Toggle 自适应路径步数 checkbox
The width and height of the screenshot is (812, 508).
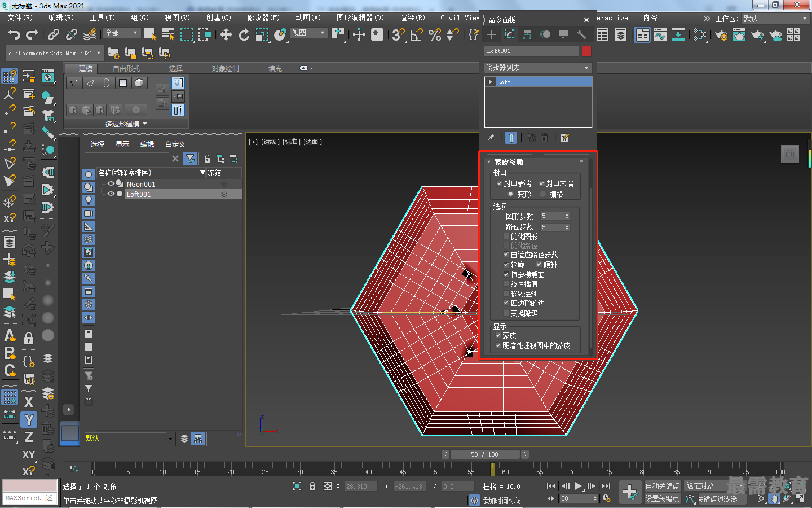tap(506, 255)
